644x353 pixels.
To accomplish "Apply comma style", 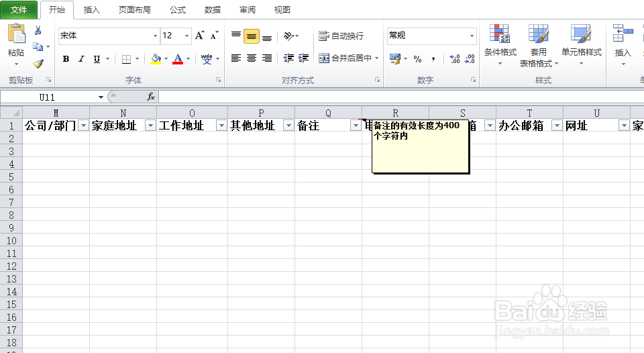I will pos(433,59).
